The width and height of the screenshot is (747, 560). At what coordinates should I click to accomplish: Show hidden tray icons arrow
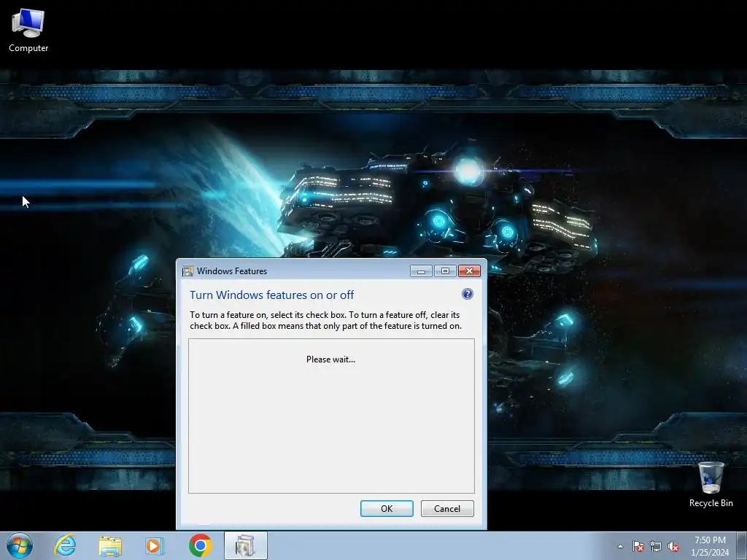(x=620, y=546)
